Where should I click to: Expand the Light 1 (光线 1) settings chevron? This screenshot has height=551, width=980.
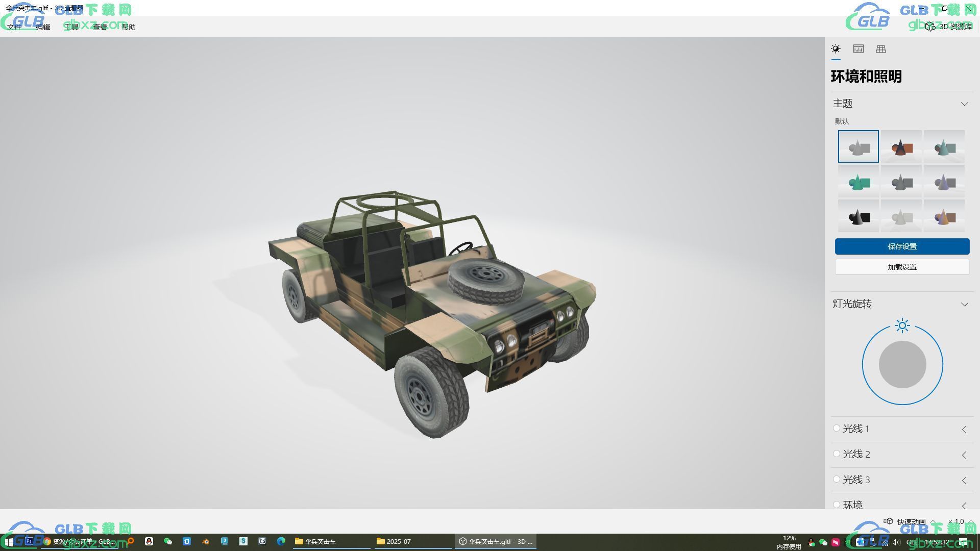pyautogui.click(x=964, y=430)
